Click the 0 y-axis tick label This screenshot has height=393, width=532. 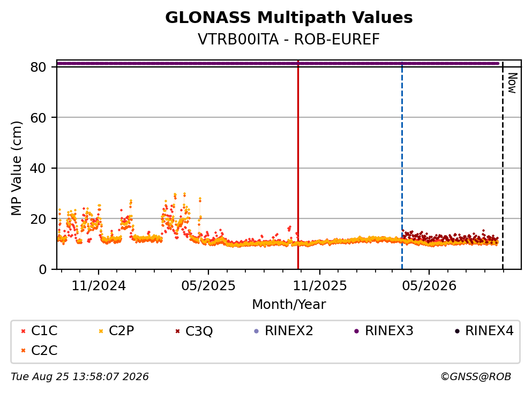(43, 269)
